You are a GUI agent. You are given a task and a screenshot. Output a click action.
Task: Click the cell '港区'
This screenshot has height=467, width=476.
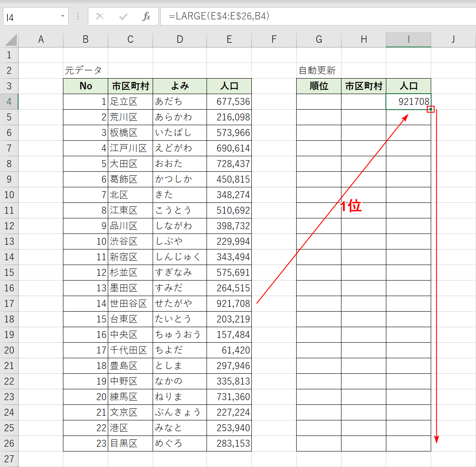point(130,428)
